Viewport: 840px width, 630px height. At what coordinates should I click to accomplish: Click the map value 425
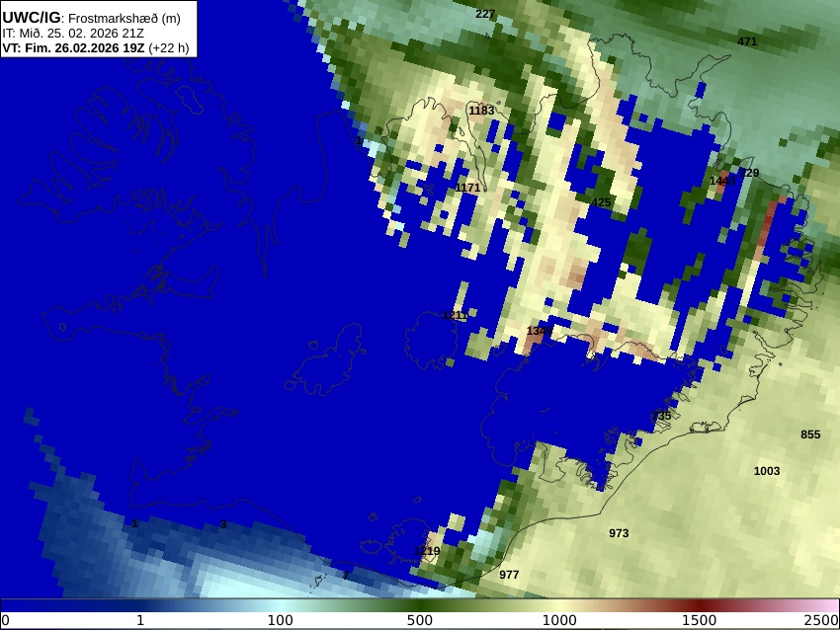coord(601,202)
